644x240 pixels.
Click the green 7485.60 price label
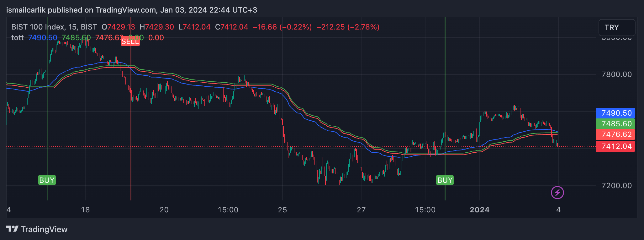point(616,124)
